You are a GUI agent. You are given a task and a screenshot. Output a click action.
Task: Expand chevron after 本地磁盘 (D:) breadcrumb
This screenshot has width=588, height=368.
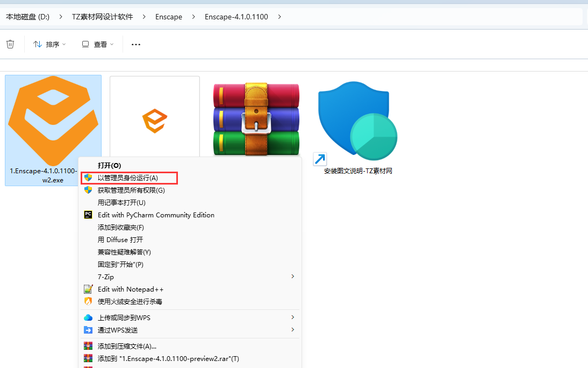point(60,17)
